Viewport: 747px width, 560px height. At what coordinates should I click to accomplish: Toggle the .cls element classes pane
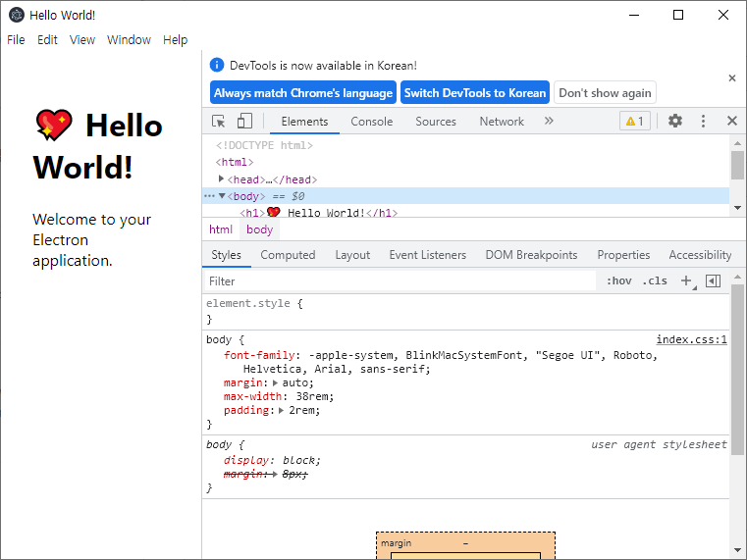655,280
